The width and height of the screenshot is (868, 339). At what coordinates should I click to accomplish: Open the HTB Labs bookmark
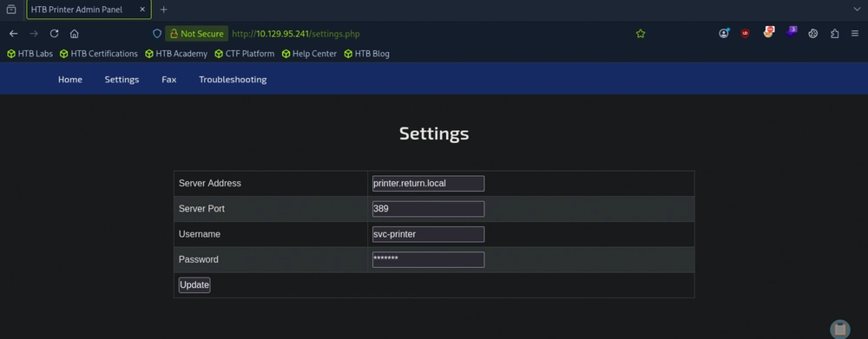pos(30,54)
